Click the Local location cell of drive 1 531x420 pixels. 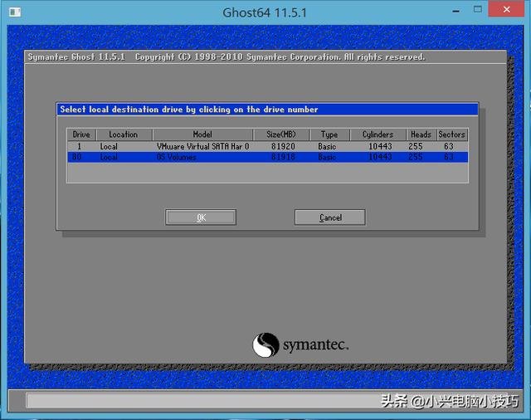pos(109,146)
